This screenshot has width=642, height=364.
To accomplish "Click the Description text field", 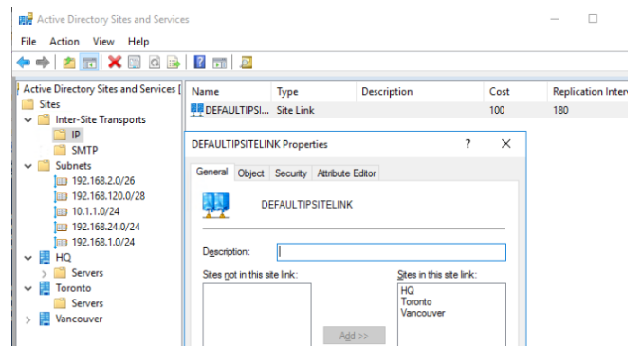I will pyautogui.click(x=392, y=252).
